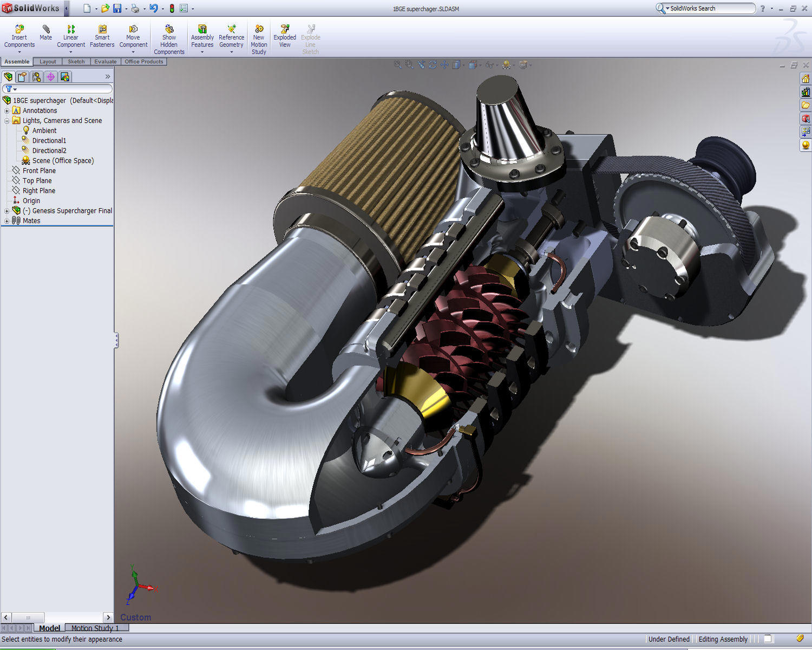Switch to the Evaluate tab
Viewport: 812px width, 650px height.
tap(105, 62)
